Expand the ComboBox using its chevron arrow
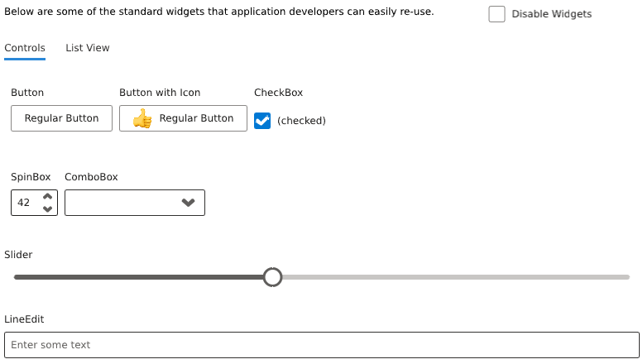The width and height of the screenshot is (643, 364). coord(188,203)
